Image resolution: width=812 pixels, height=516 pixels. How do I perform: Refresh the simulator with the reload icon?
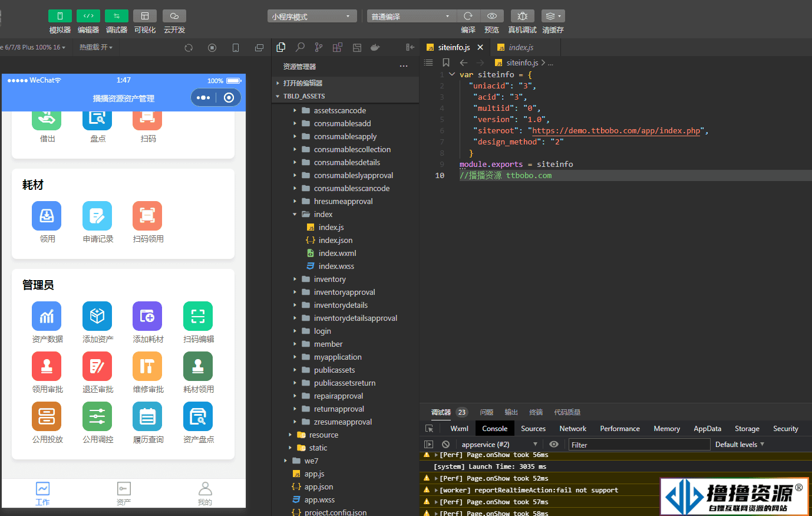(x=189, y=48)
